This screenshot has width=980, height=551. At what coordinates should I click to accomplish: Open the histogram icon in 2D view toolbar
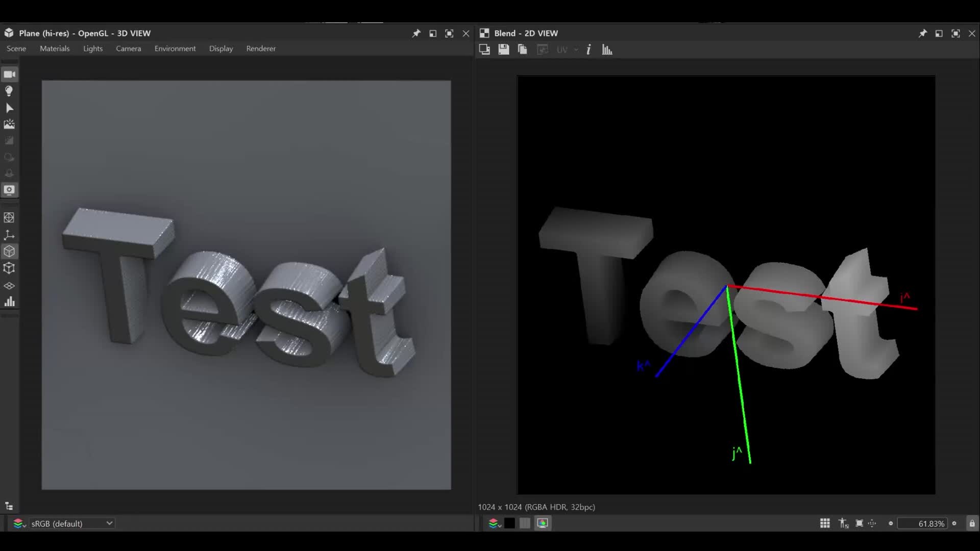coord(607,49)
